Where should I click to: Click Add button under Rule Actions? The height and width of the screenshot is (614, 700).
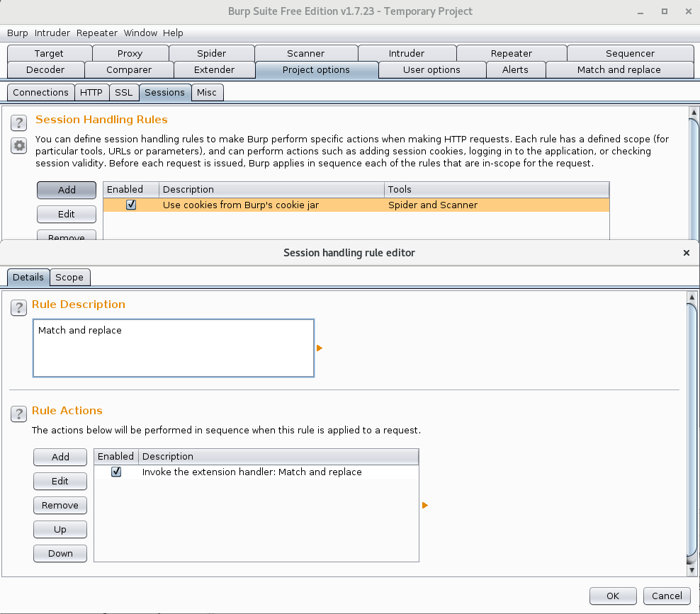point(60,457)
